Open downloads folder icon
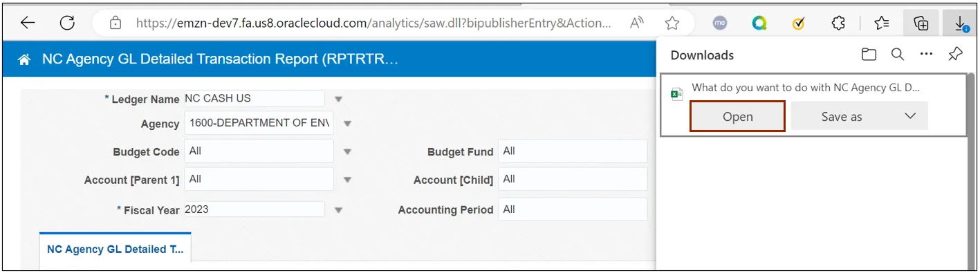The height and width of the screenshot is (273, 980). [869, 55]
